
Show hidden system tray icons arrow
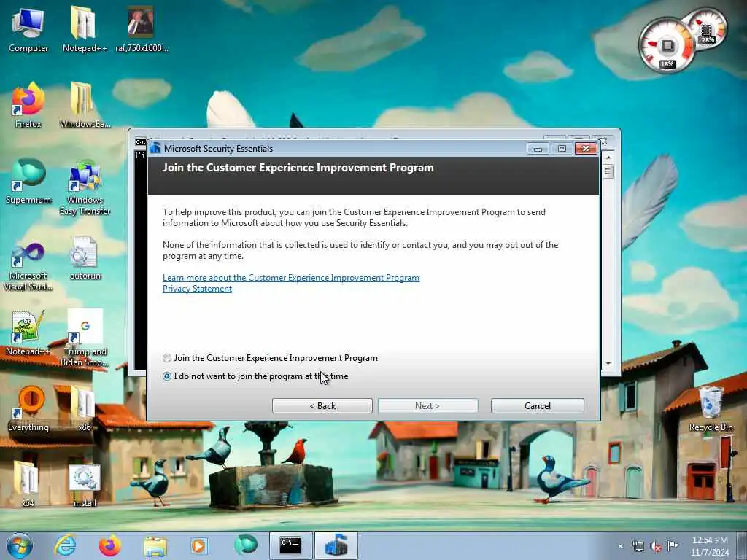[x=620, y=546]
